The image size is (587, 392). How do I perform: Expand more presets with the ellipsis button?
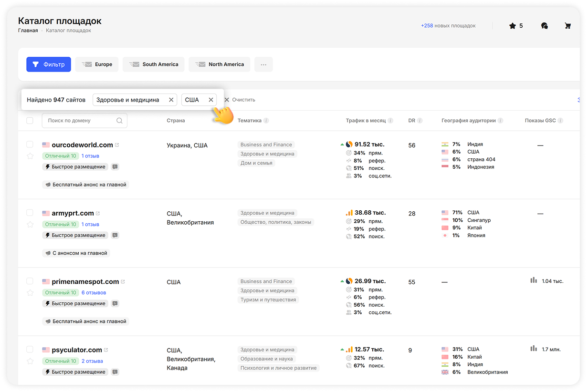click(263, 64)
